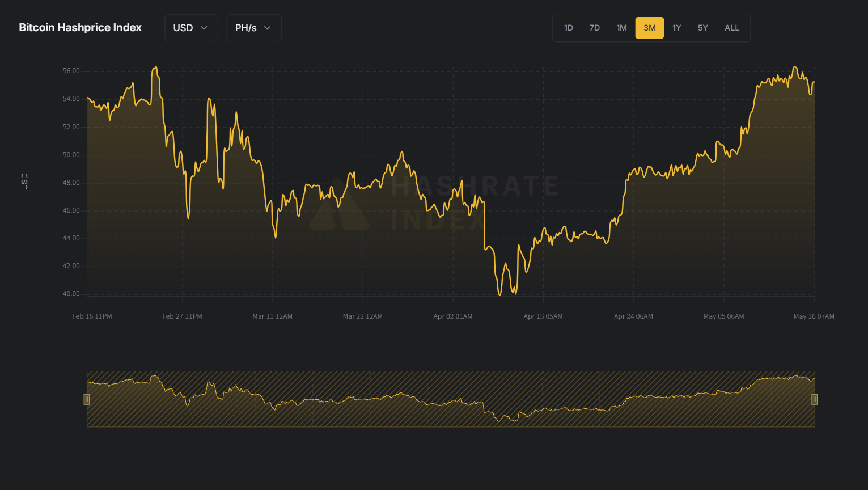The width and height of the screenshot is (868, 490).
Task: Open the USD currency dropdown
Action: [191, 28]
